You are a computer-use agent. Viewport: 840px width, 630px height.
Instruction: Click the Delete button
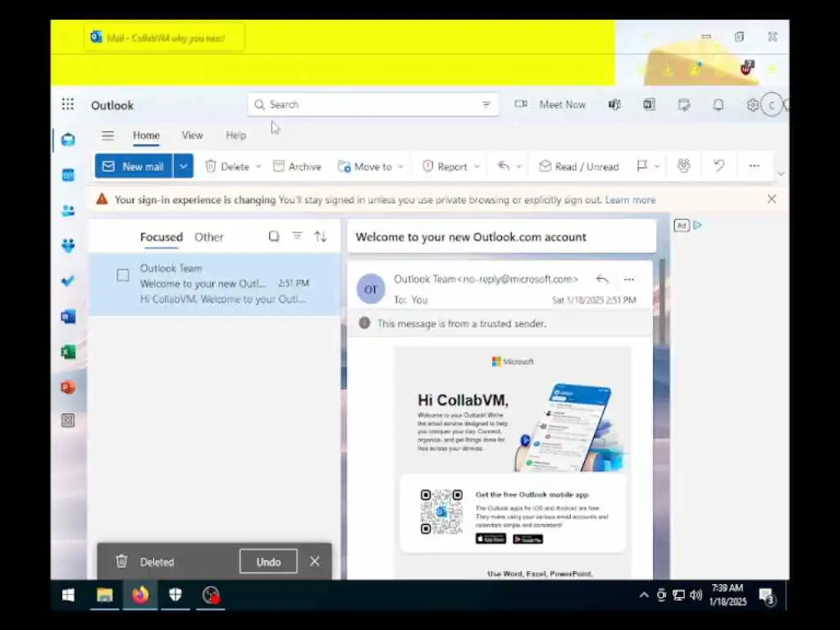[228, 167]
